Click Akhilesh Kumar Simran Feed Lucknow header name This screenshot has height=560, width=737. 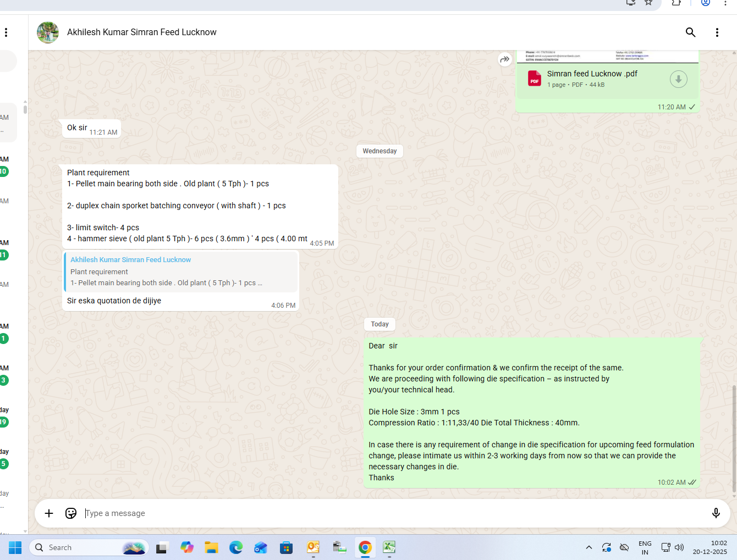[x=142, y=32]
